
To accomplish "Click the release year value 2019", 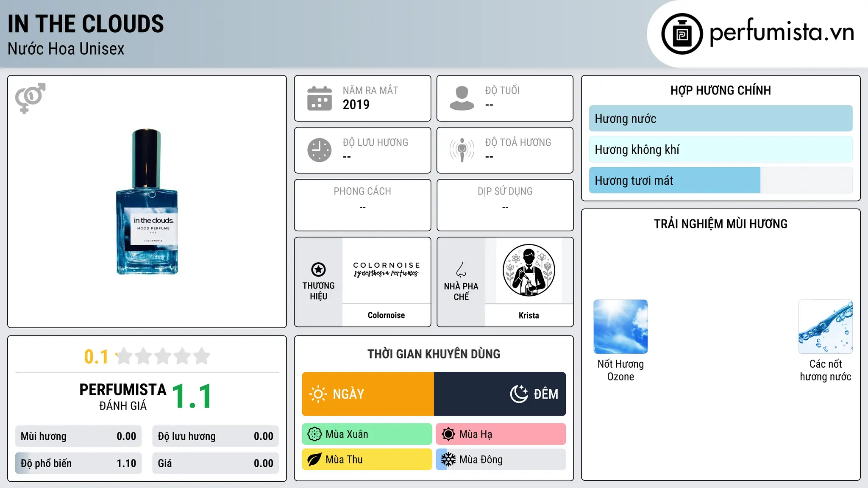I will [x=356, y=105].
